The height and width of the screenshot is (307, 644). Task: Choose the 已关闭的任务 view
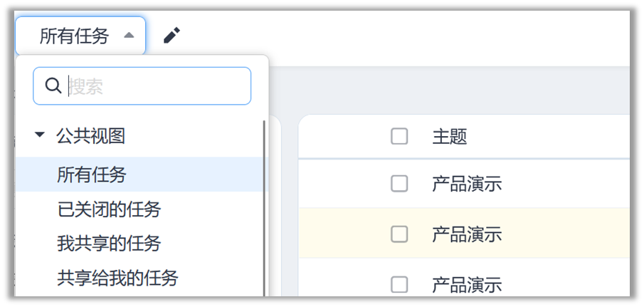[x=109, y=209]
